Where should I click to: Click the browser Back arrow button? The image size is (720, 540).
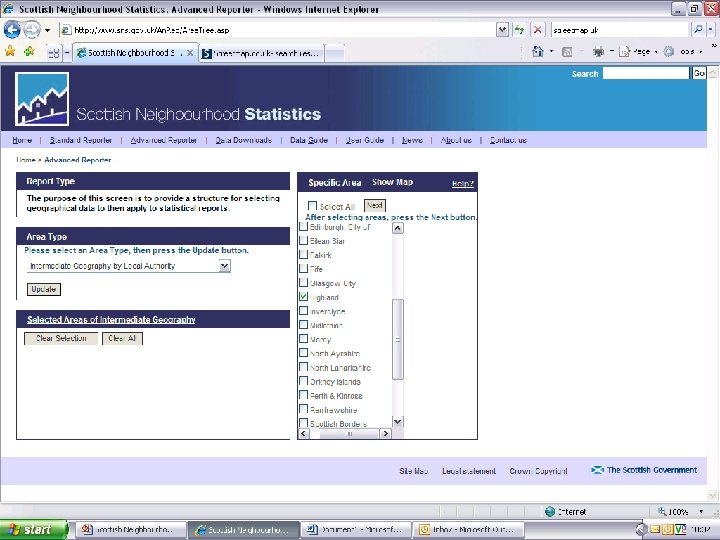(12, 30)
